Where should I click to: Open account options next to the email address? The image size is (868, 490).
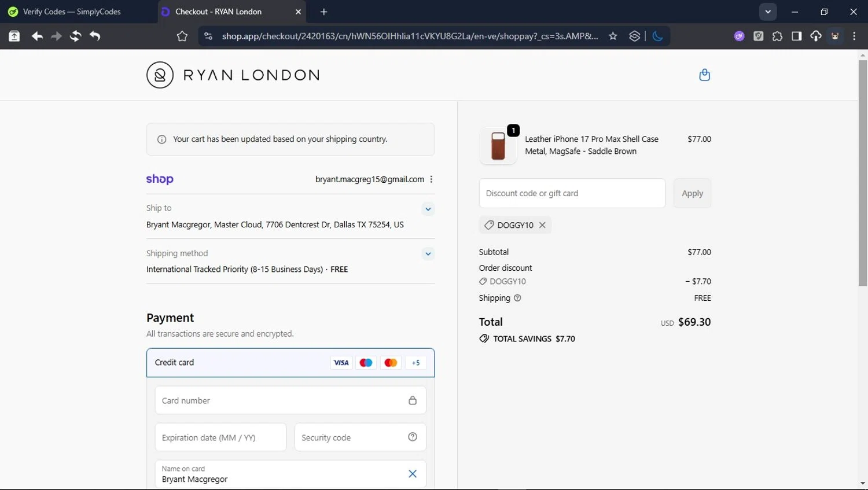click(x=431, y=179)
